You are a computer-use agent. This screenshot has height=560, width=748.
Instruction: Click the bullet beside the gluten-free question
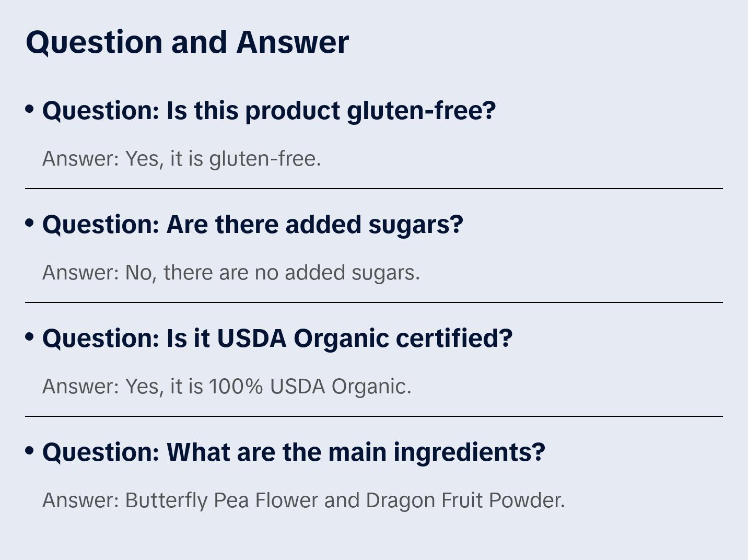tap(30, 109)
